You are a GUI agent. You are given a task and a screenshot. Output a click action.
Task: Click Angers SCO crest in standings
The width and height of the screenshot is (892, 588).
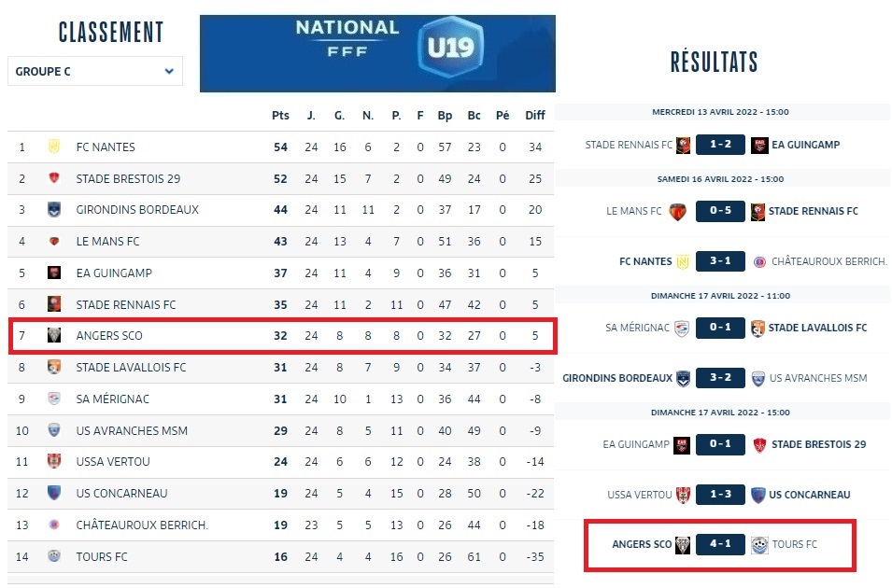[54, 335]
